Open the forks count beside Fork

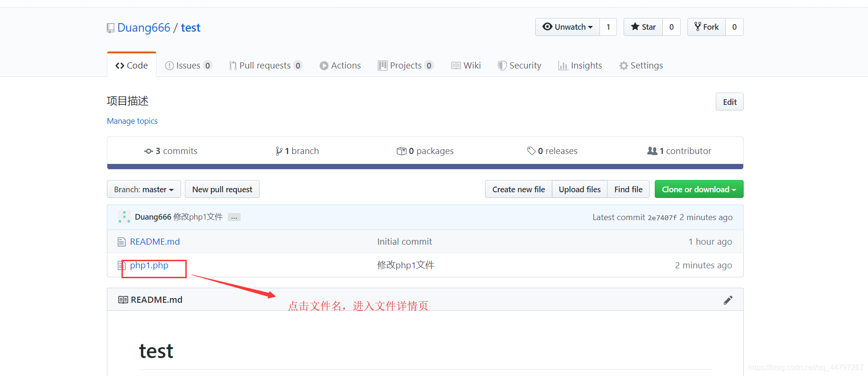pos(734,27)
